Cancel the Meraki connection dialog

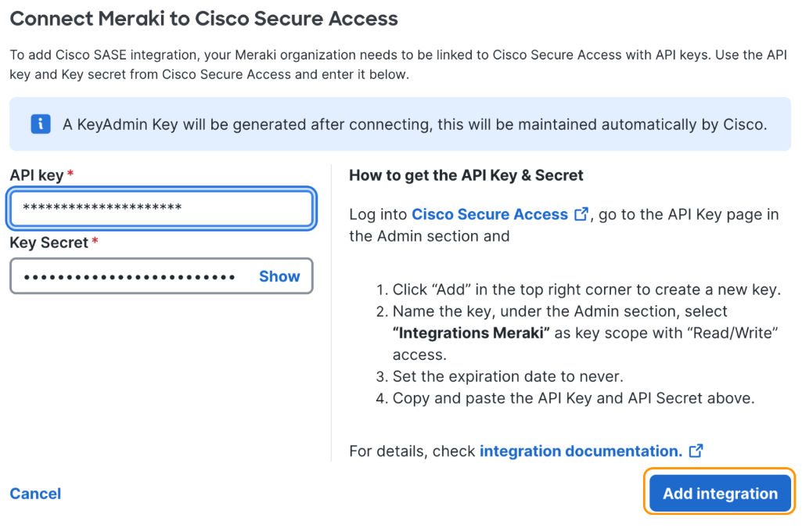(x=35, y=494)
